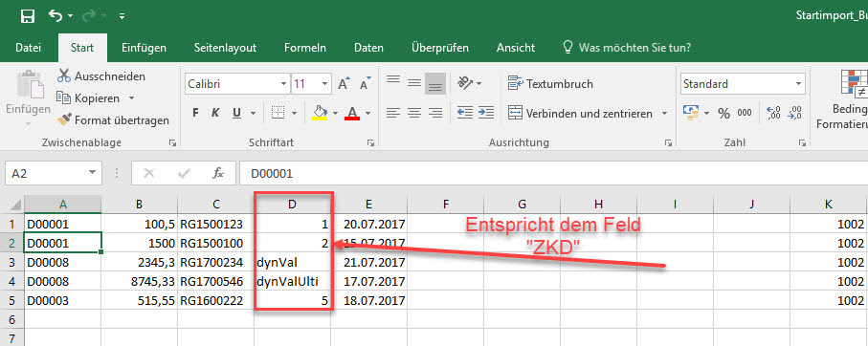The image size is (868, 346).
Task: Switch to the Einfügen ribbon tab
Action: pos(144,48)
